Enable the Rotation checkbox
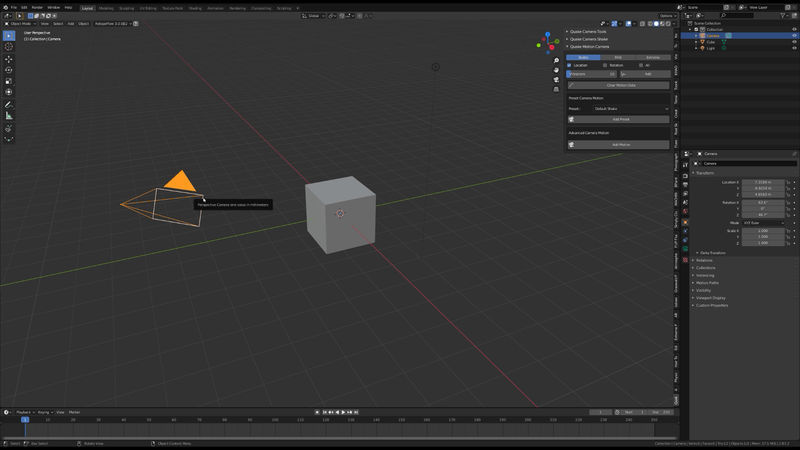The image size is (800, 450). click(605, 65)
